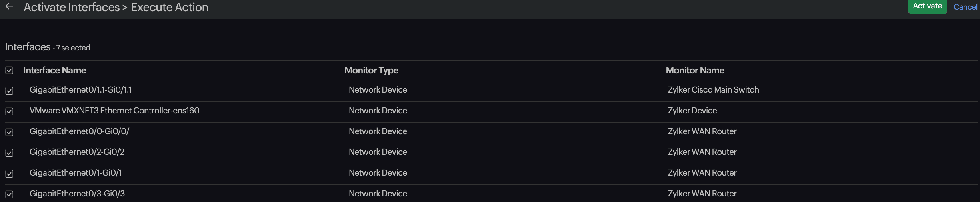
Task: Deselect GigabitEthernet0/1-Gi0/1 checkbox
Action: click(x=9, y=174)
